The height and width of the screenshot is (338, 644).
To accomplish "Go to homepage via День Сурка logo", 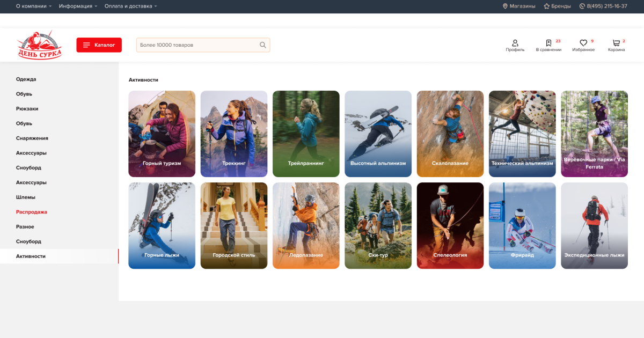I will point(39,45).
